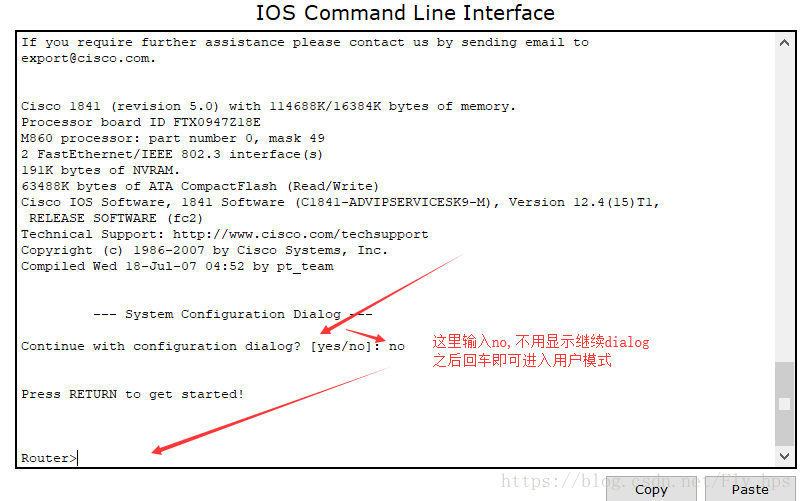The image size is (802, 501).
Task: Click at the Router> prompt
Action: 49,458
